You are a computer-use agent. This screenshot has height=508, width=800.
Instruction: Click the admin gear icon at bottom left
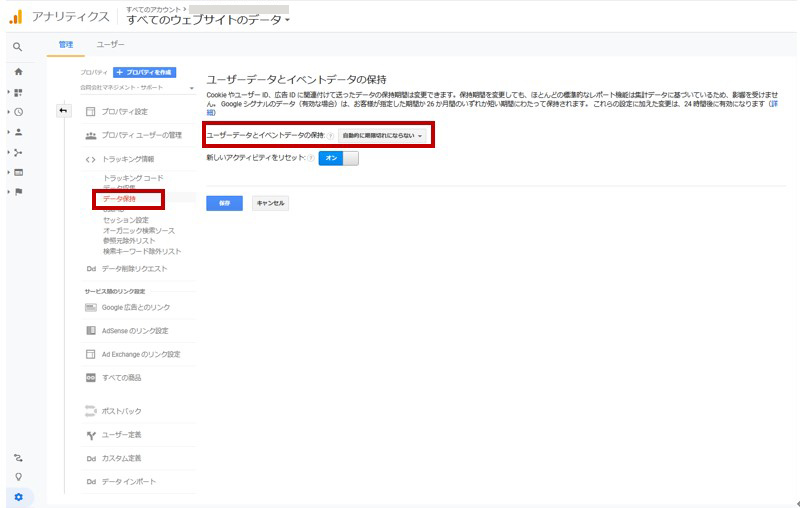[x=18, y=497]
